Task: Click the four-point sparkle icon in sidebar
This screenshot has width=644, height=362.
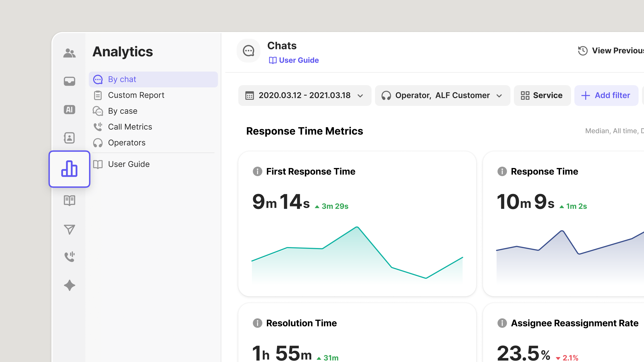Action: pos(69,285)
